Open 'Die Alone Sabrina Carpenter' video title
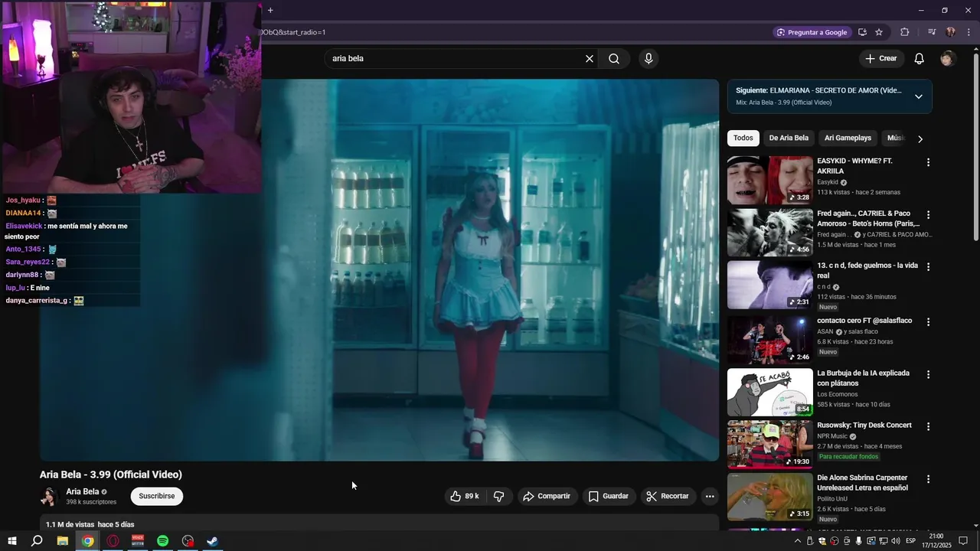 point(863,483)
